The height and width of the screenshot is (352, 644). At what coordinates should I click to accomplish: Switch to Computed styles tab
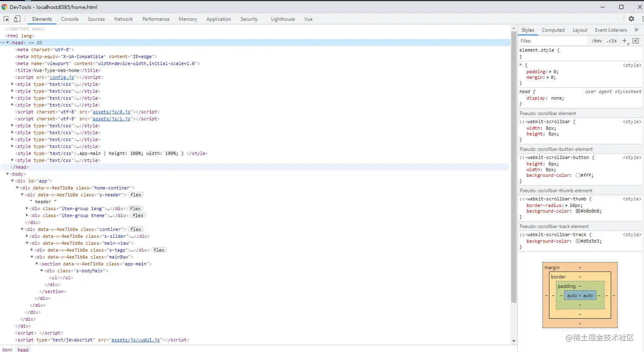[x=553, y=30]
